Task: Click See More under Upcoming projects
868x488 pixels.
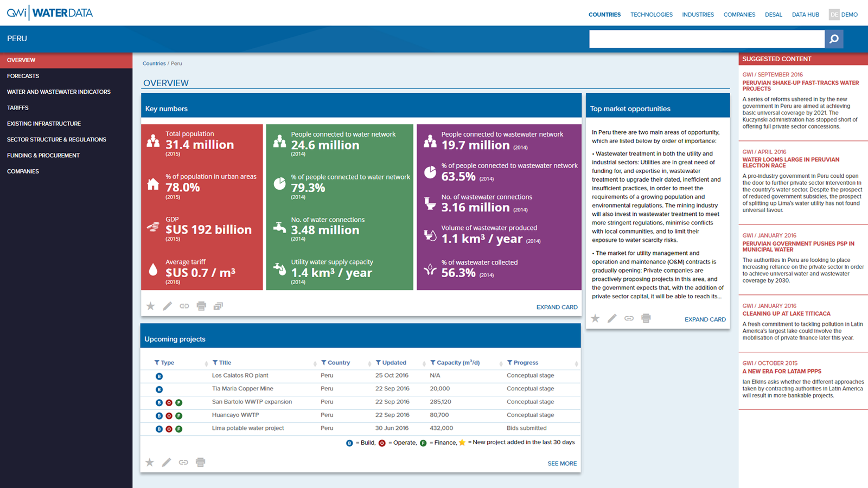Action: (562, 464)
